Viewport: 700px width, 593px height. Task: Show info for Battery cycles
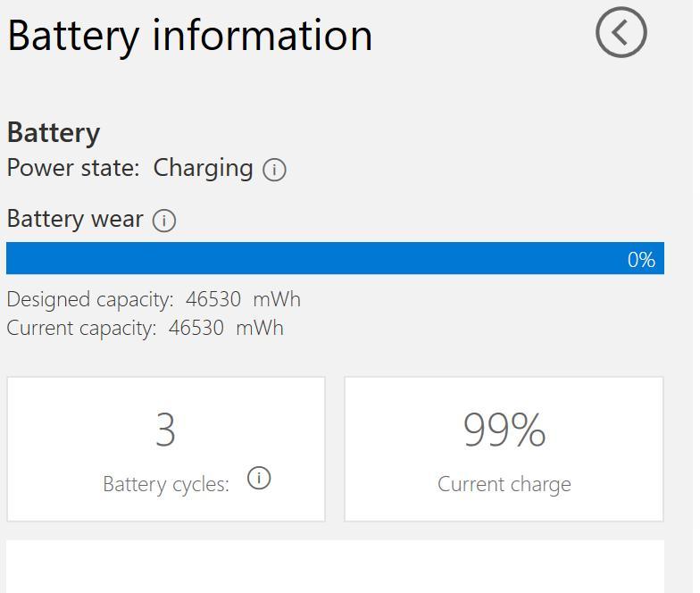(x=259, y=479)
